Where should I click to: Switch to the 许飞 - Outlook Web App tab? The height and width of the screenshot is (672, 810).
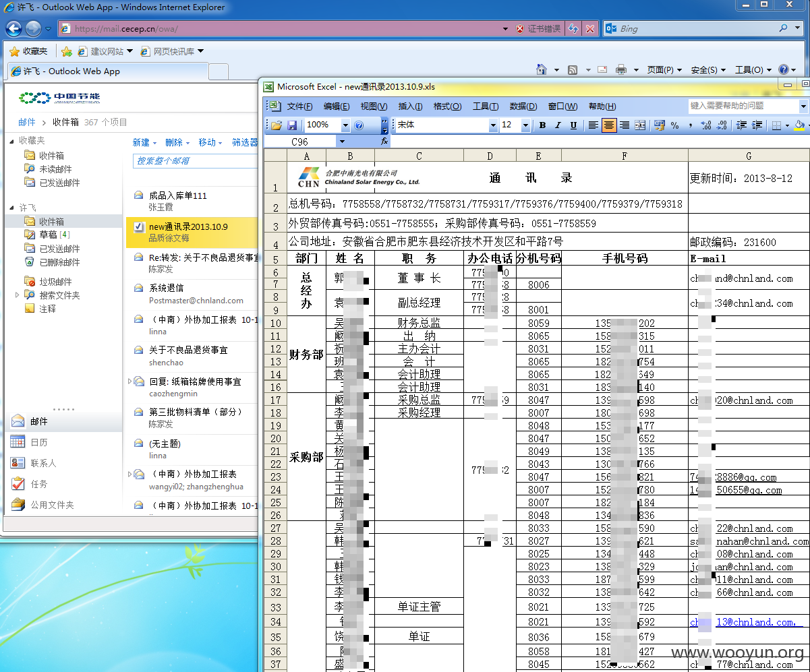(x=107, y=71)
